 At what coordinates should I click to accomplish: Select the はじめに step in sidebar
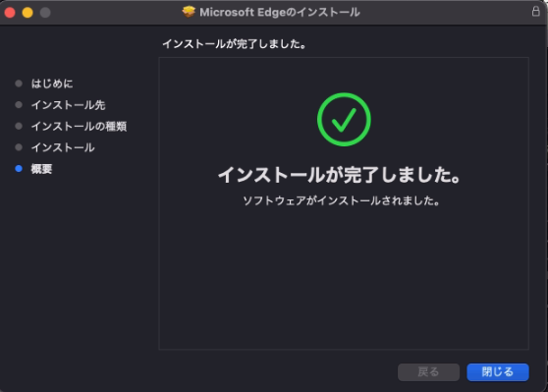pyautogui.click(x=52, y=84)
